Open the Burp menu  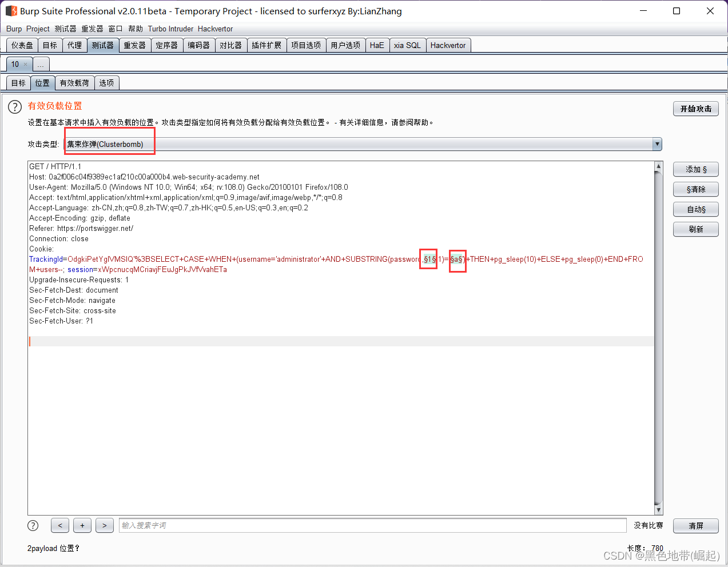click(14, 29)
